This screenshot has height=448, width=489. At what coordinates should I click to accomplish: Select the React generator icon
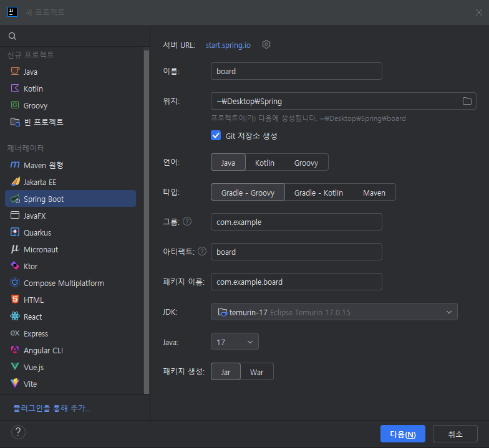click(x=15, y=317)
